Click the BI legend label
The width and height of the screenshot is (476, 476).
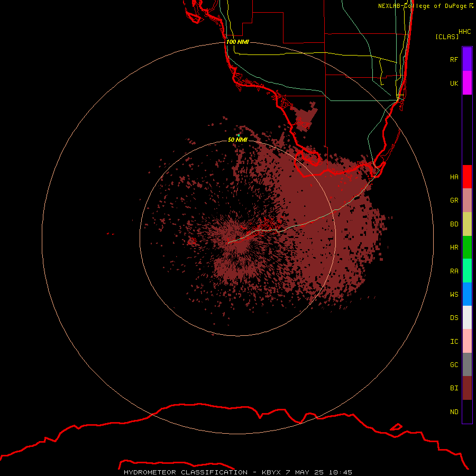tap(454, 388)
